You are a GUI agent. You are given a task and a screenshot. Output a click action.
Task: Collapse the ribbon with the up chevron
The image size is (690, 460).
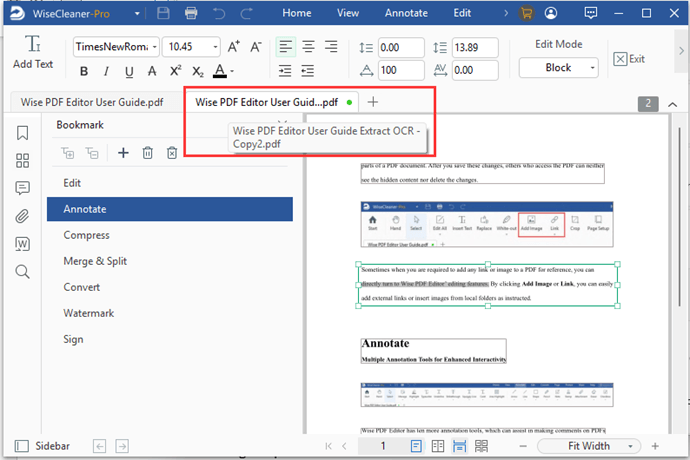pyautogui.click(x=672, y=104)
